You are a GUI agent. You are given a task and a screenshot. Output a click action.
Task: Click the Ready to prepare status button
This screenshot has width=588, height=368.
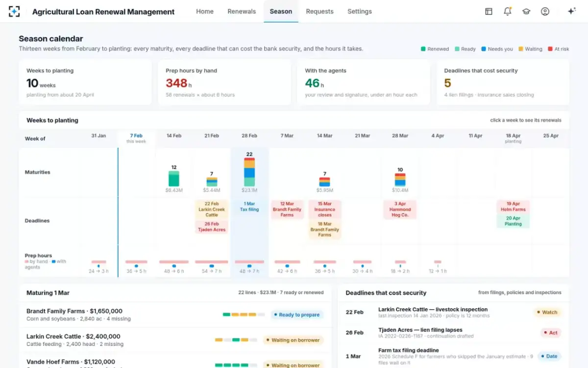point(297,315)
